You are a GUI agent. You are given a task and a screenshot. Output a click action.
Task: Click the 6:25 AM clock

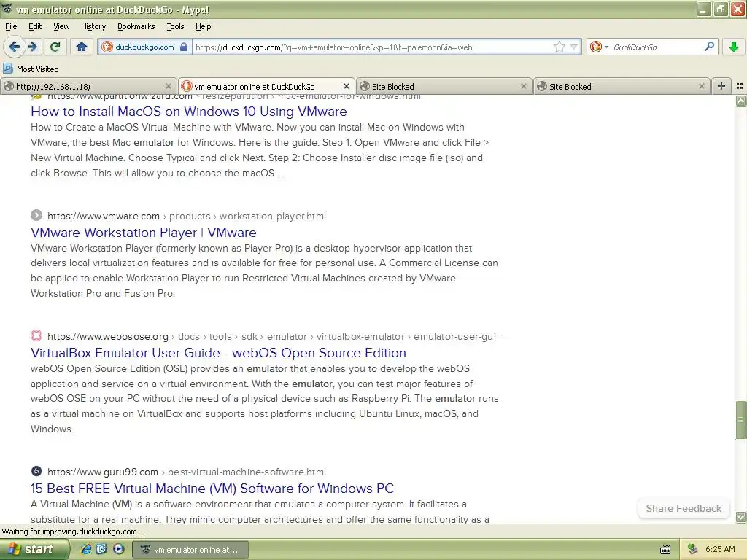tap(720, 550)
